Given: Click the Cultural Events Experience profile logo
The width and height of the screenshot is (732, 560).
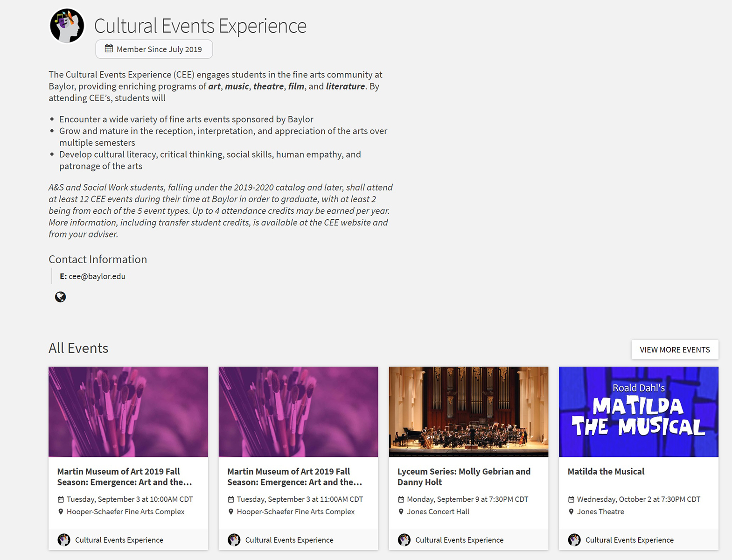Looking at the screenshot, I should 67,26.
